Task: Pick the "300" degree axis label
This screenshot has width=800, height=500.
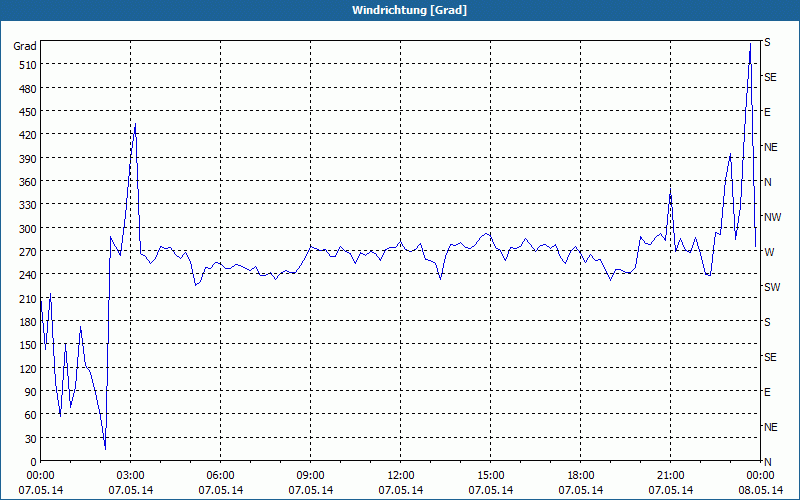Action: 28,229
